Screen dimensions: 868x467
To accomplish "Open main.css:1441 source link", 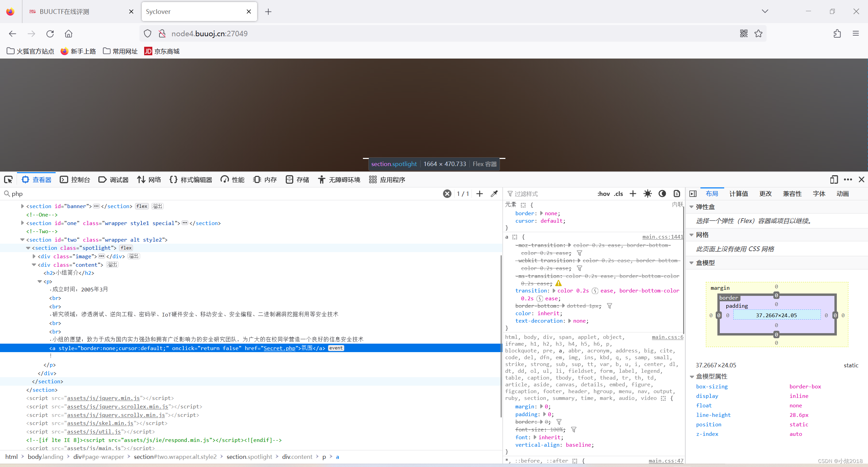I will pyautogui.click(x=662, y=237).
